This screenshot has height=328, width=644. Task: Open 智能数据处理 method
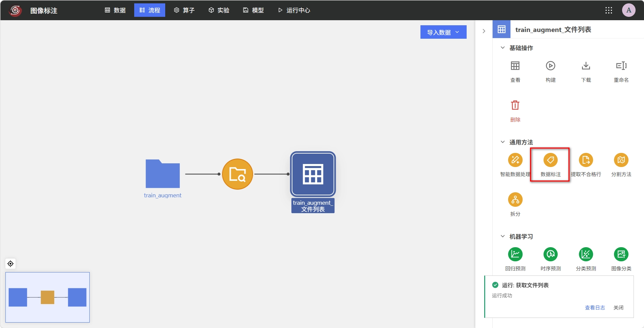(515, 160)
